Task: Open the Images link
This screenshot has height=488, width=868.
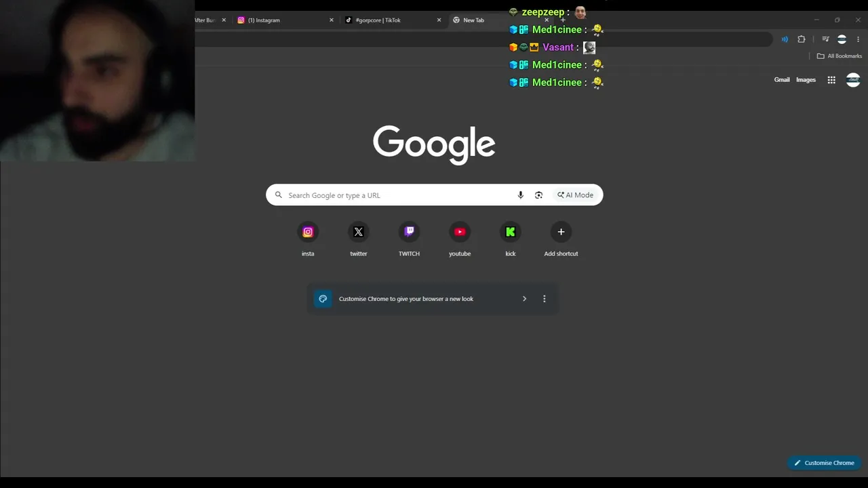Action: [806, 80]
